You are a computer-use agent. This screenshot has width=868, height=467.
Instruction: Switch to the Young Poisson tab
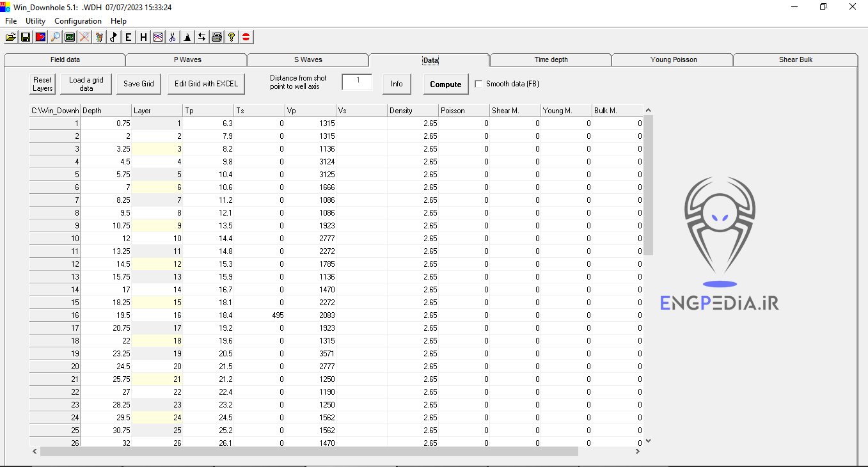[x=673, y=59]
